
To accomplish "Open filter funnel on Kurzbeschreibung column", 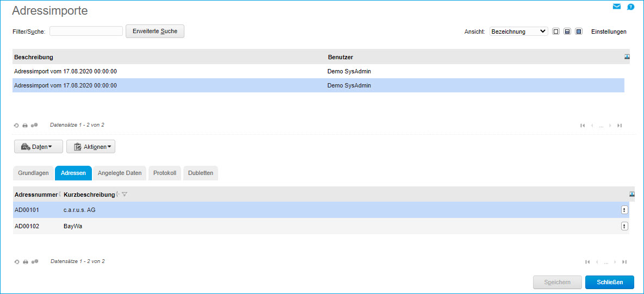I will pos(125,194).
